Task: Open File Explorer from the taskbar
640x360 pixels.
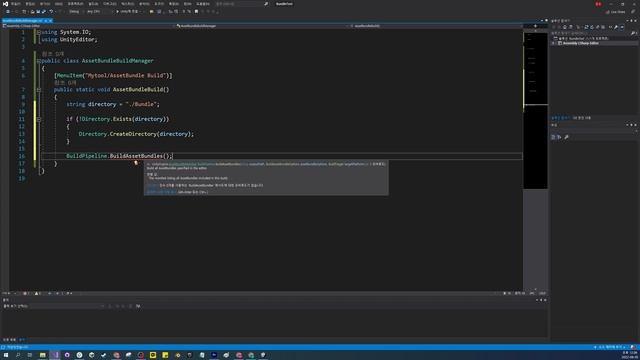Action: click(42, 355)
